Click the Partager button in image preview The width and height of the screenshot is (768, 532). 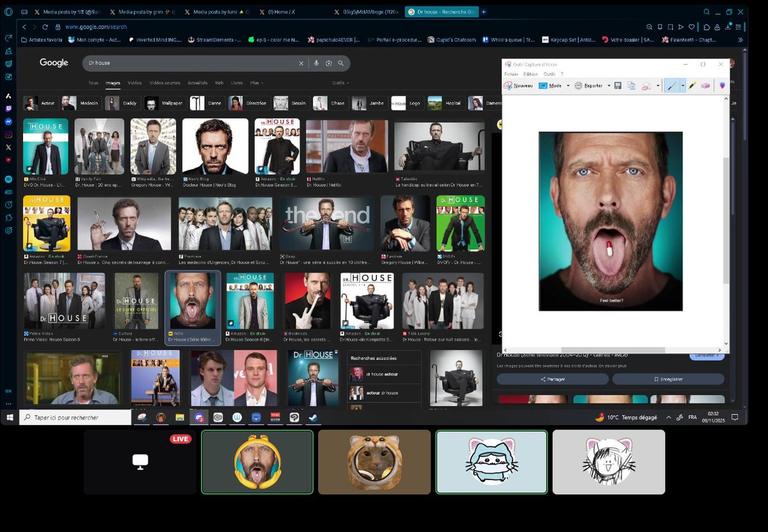(552, 379)
